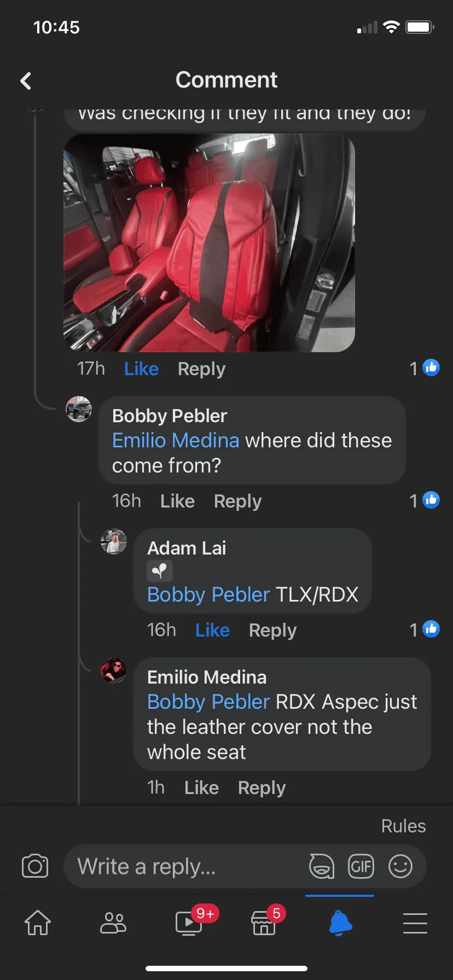Open the camera icon beside reply field
Viewport: 453px width, 980px height.
pyautogui.click(x=35, y=866)
